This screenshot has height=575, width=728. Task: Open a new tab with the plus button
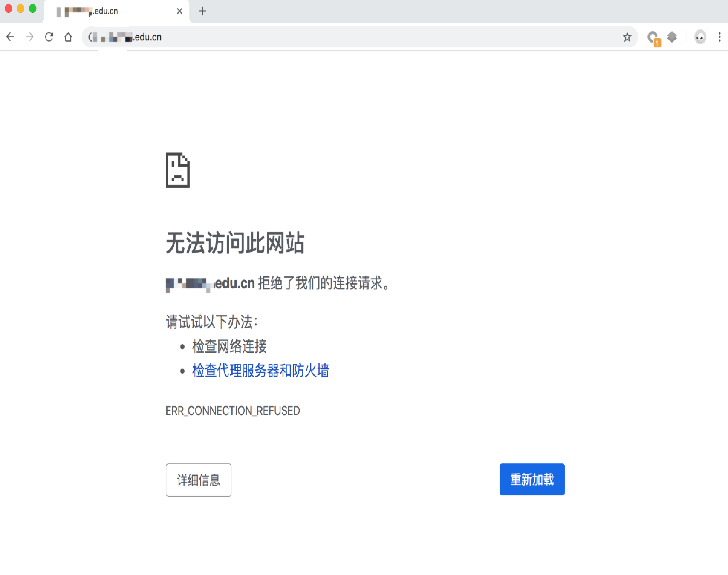202,11
